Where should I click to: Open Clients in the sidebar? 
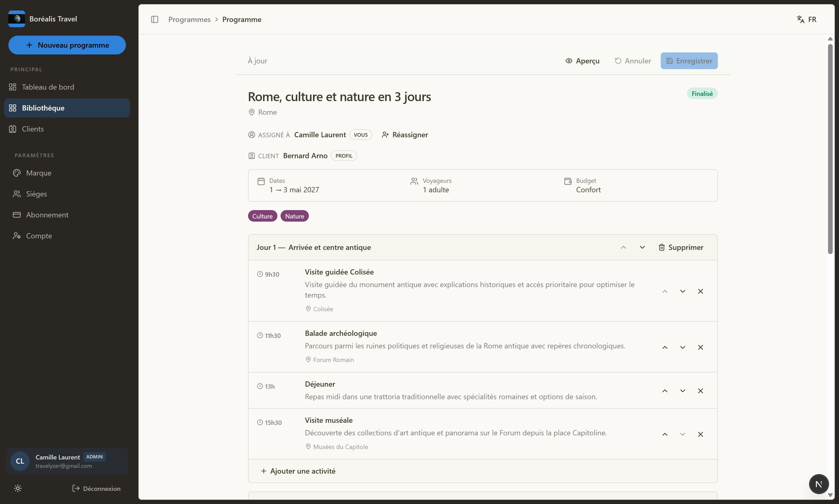67,129
